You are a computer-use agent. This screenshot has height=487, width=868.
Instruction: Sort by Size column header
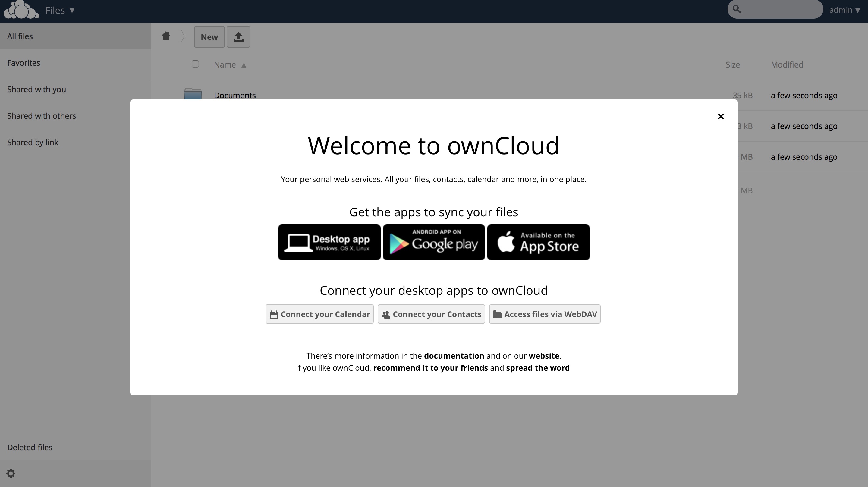pyautogui.click(x=733, y=65)
